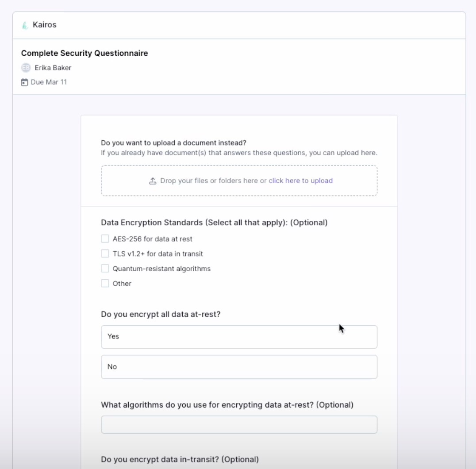
Task: Click the 'click here to upload' link
Action: (300, 181)
